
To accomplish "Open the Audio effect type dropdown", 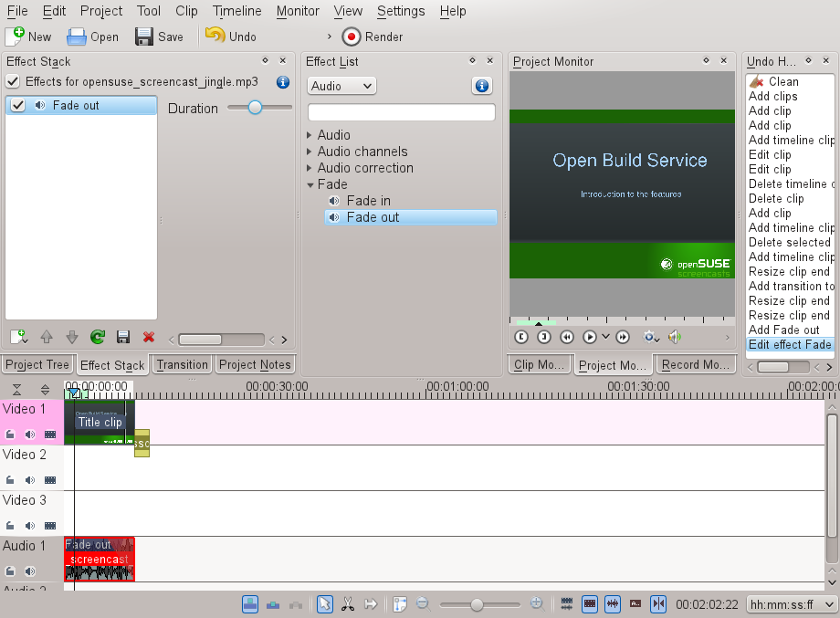I will point(341,86).
